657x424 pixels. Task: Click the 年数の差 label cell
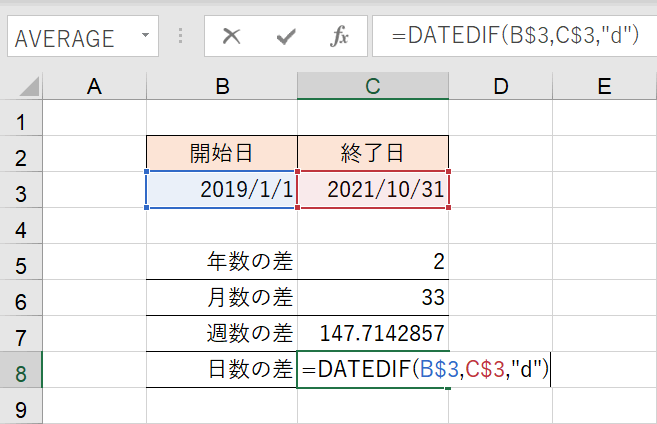[x=222, y=261]
